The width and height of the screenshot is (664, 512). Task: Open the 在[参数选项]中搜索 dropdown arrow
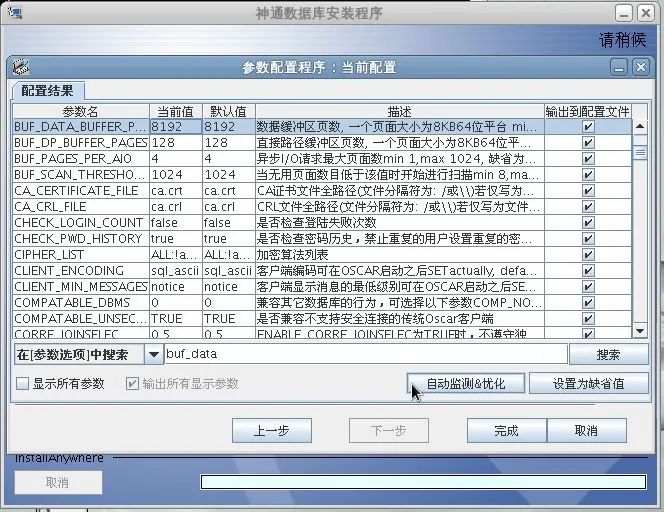coord(154,354)
